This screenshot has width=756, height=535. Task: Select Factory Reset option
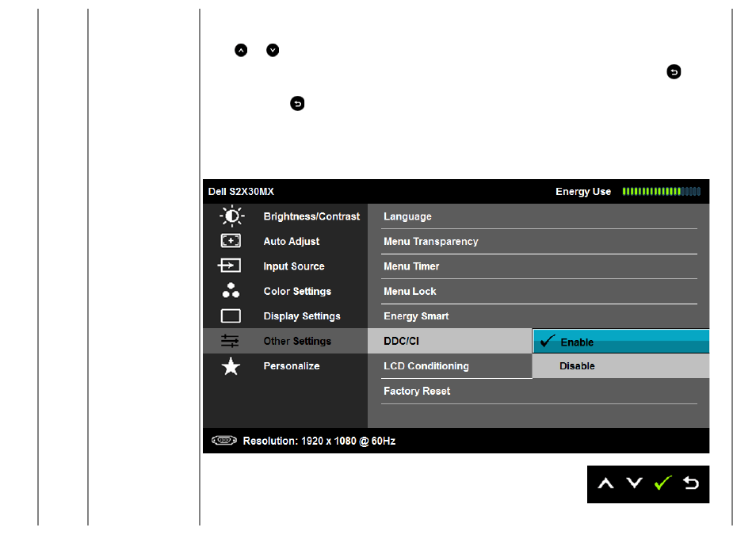[x=539, y=392]
